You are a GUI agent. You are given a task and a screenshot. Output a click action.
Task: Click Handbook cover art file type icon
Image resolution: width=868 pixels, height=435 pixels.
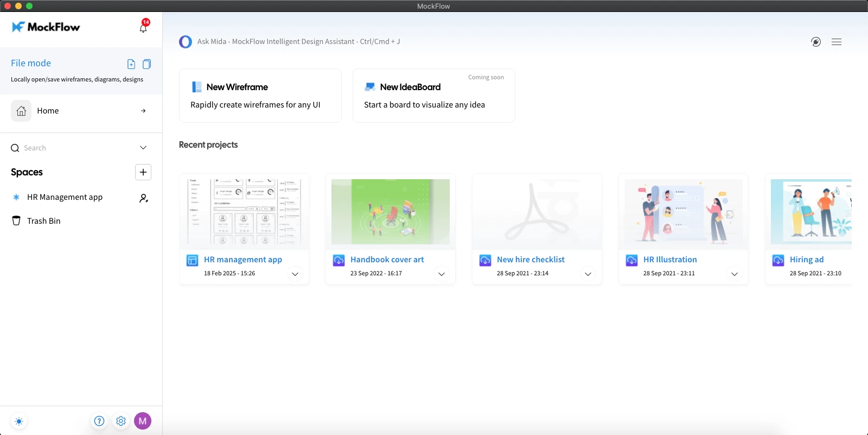[339, 260]
